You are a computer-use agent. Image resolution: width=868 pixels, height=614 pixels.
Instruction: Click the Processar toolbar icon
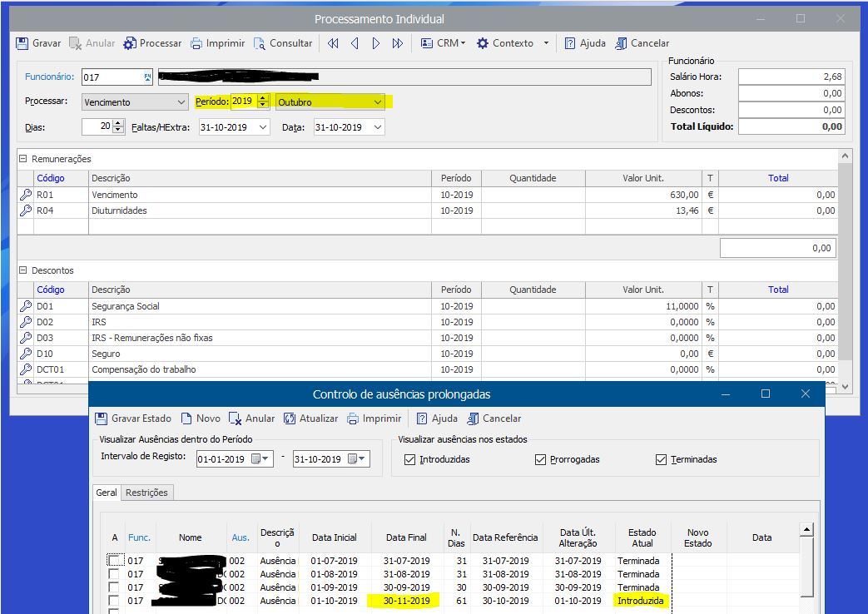tap(131, 43)
